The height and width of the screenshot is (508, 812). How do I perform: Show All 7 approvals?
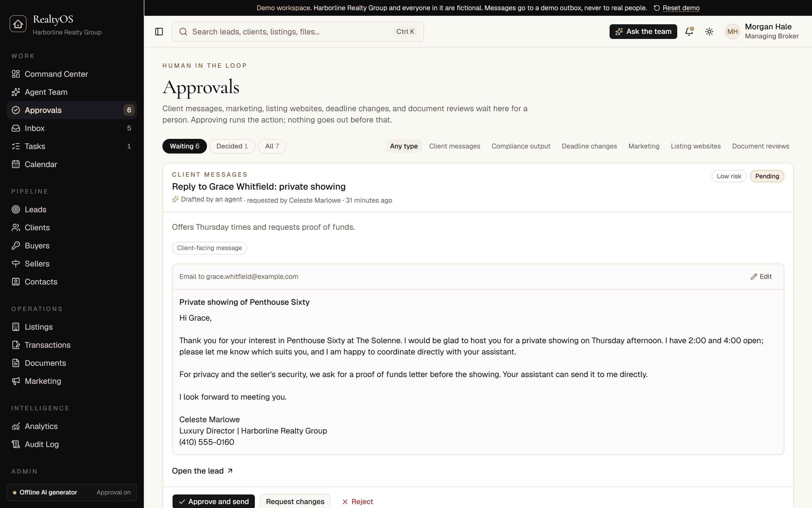pyautogui.click(x=272, y=146)
